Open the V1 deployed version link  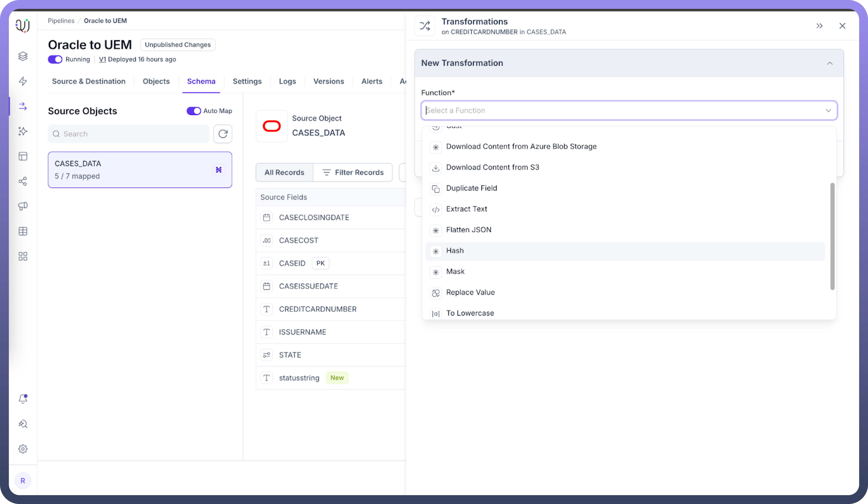click(102, 59)
